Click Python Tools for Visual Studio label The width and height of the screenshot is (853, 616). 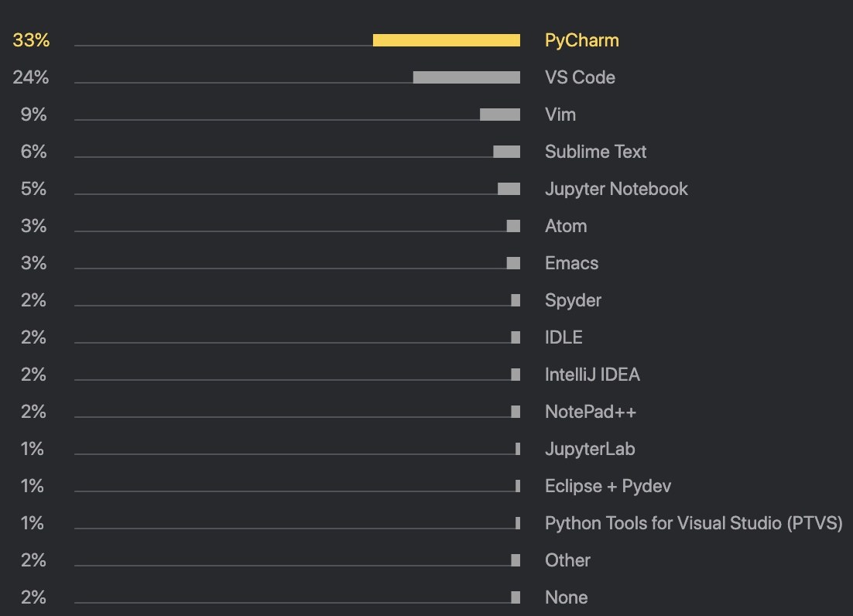tap(694, 523)
